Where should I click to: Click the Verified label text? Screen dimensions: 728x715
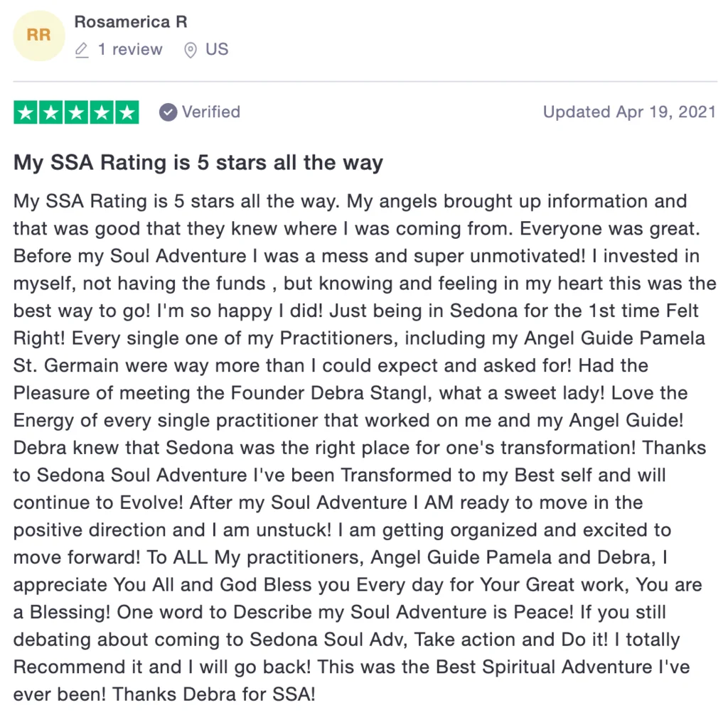[x=211, y=112]
